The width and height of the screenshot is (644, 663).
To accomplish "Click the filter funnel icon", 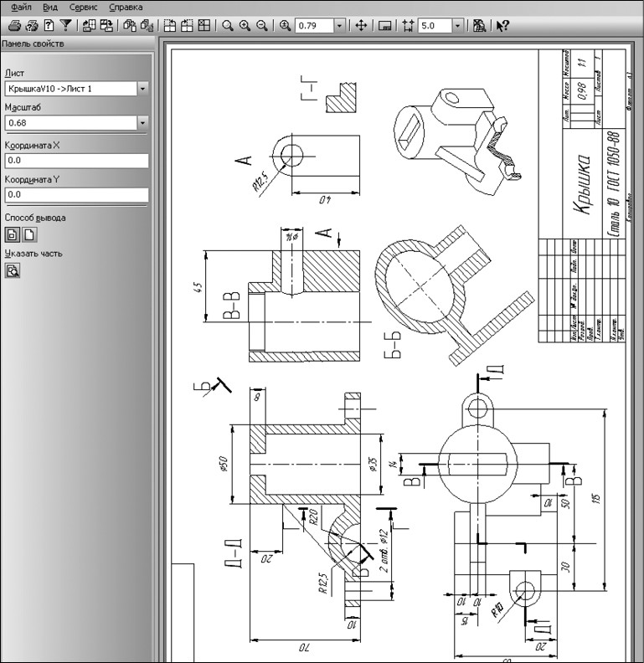I will click(67, 26).
